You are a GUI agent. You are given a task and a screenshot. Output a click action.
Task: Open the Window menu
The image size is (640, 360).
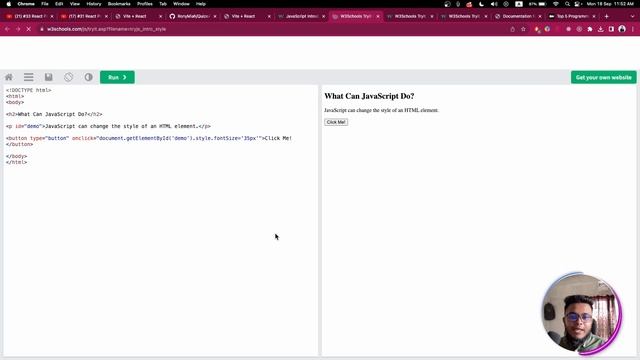click(181, 4)
